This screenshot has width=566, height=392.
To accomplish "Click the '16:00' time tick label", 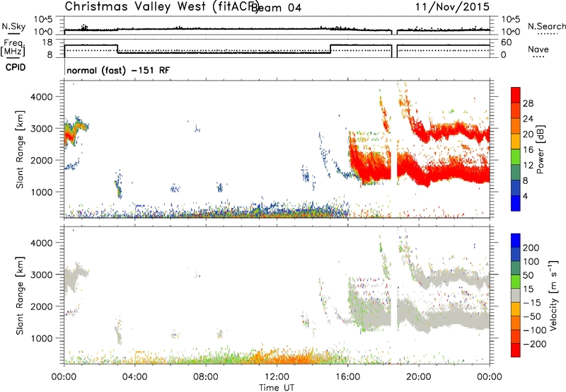I will tap(347, 377).
